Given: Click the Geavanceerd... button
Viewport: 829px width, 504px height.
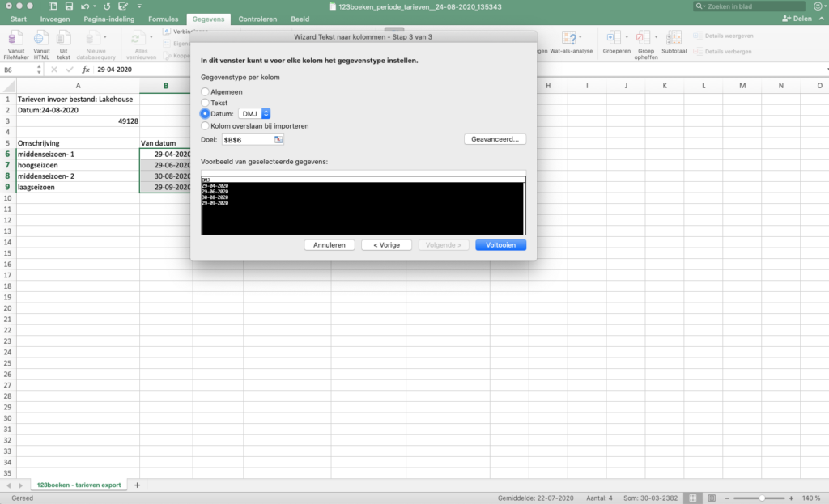Looking at the screenshot, I should 495,139.
